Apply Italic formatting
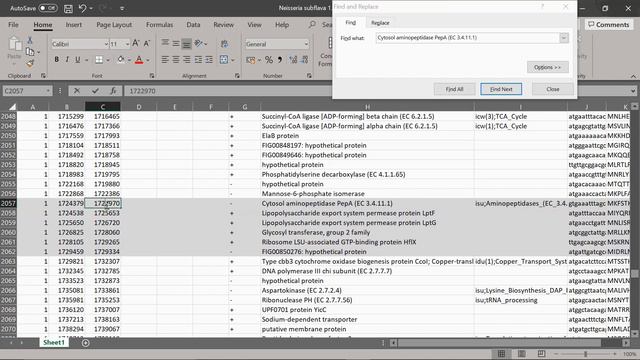The height and width of the screenshot is (360, 640). point(67,60)
